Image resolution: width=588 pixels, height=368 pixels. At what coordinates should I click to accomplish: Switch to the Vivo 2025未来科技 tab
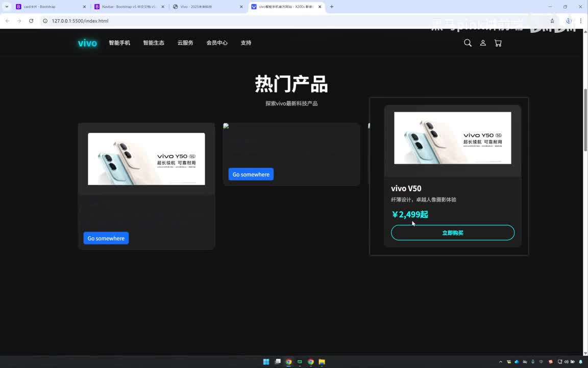click(208, 7)
